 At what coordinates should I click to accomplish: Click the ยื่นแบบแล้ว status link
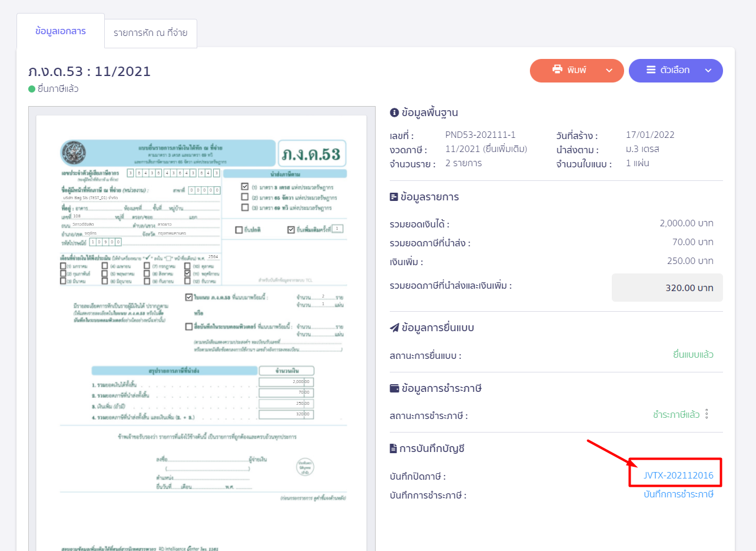(694, 354)
